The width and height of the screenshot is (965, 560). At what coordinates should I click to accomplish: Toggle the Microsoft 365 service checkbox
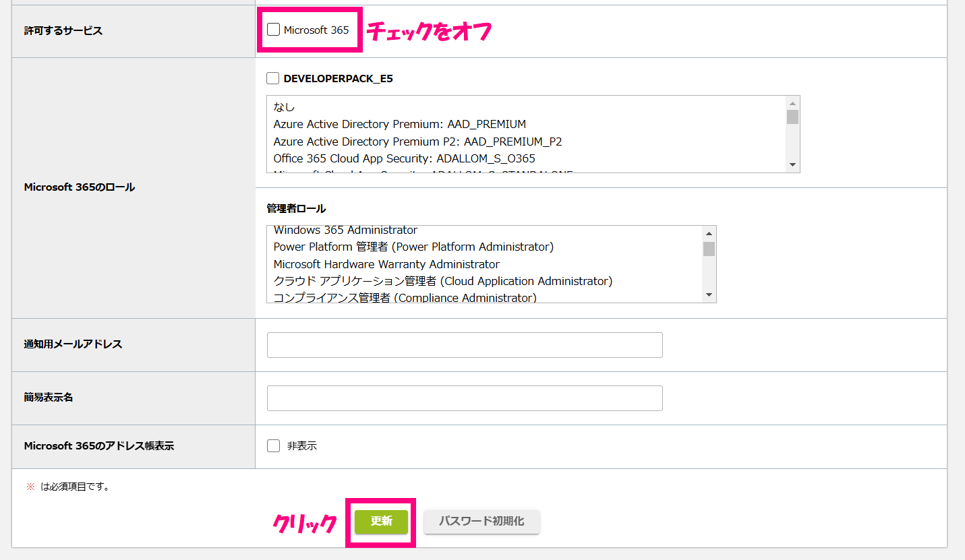pos(273,30)
